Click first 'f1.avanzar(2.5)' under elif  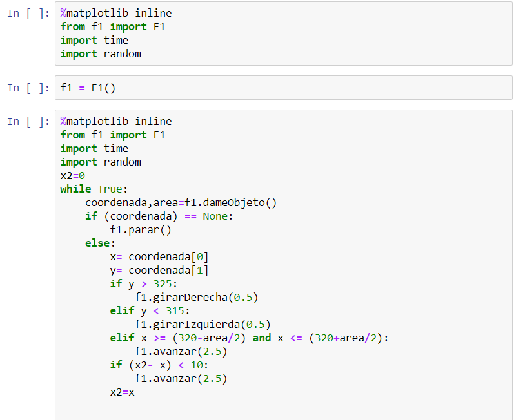pos(181,351)
